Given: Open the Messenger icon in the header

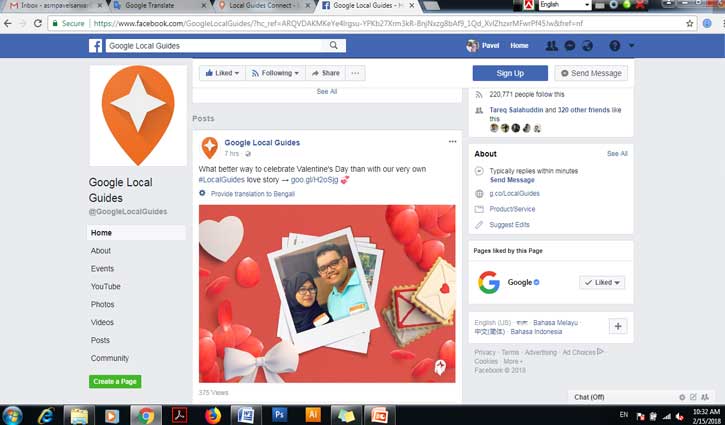Looking at the screenshot, I should pos(570,46).
